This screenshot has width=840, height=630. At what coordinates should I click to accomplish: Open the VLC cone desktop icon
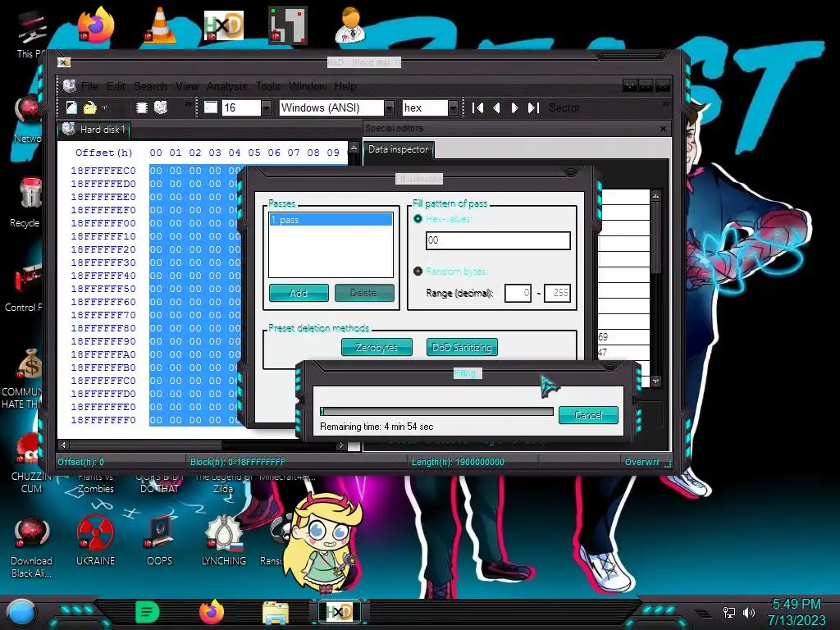(x=160, y=25)
